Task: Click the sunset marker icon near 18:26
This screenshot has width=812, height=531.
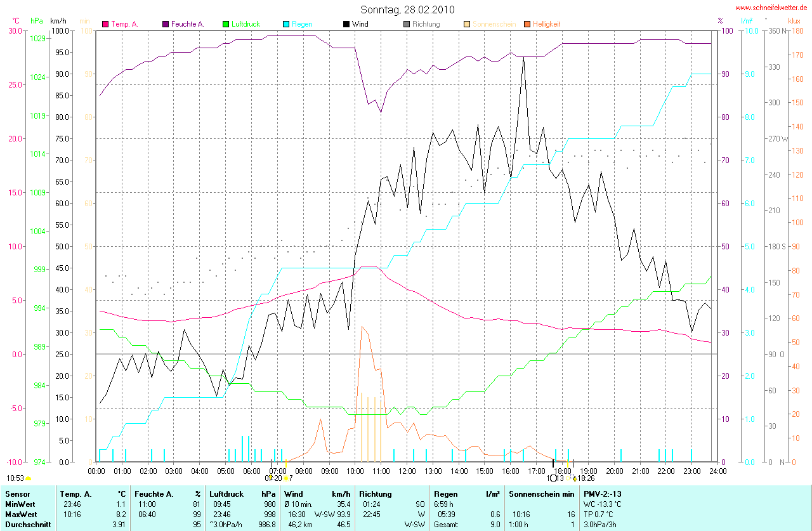Action: coord(575,478)
